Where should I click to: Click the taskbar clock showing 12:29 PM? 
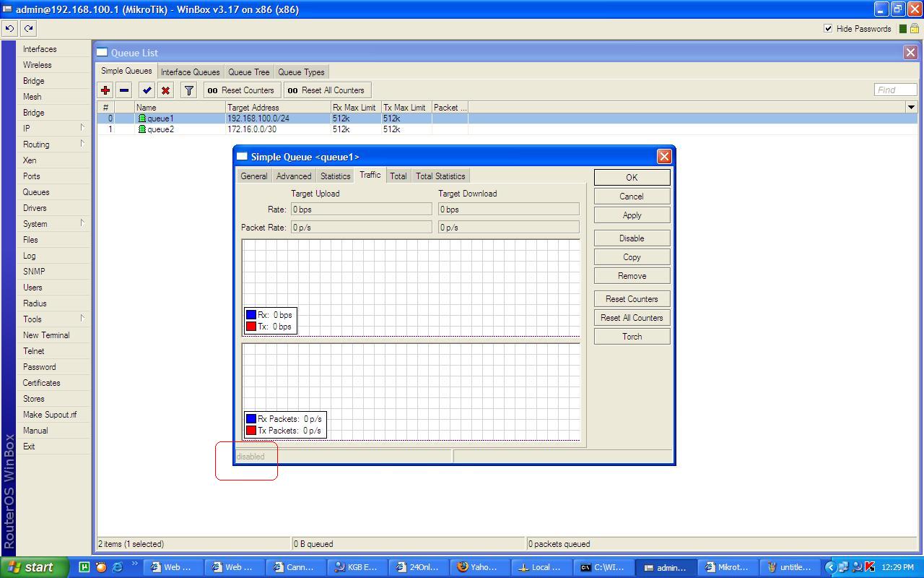click(x=897, y=567)
